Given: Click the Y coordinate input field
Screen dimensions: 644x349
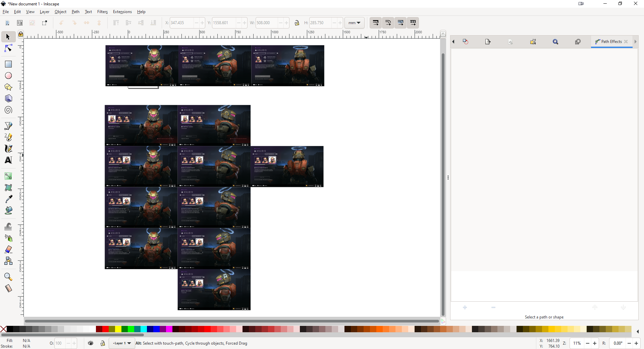Looking at the screenshot, I should point(224,23).
